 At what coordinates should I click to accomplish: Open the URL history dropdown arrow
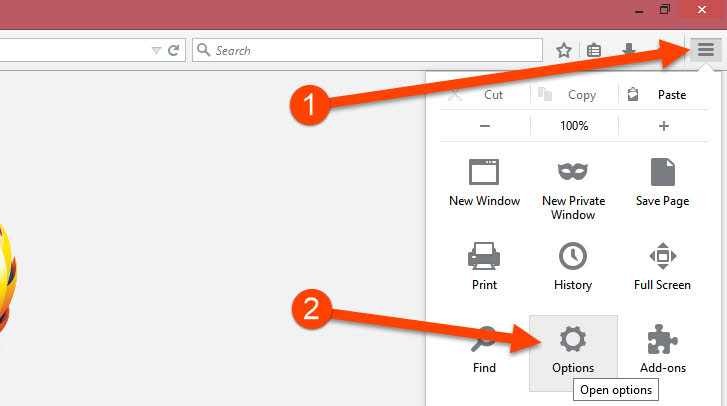156,50
